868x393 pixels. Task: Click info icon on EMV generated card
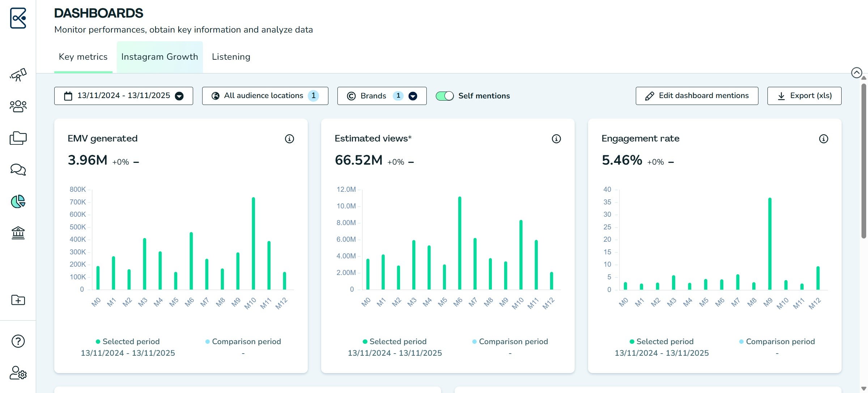(x=289, y=139)
